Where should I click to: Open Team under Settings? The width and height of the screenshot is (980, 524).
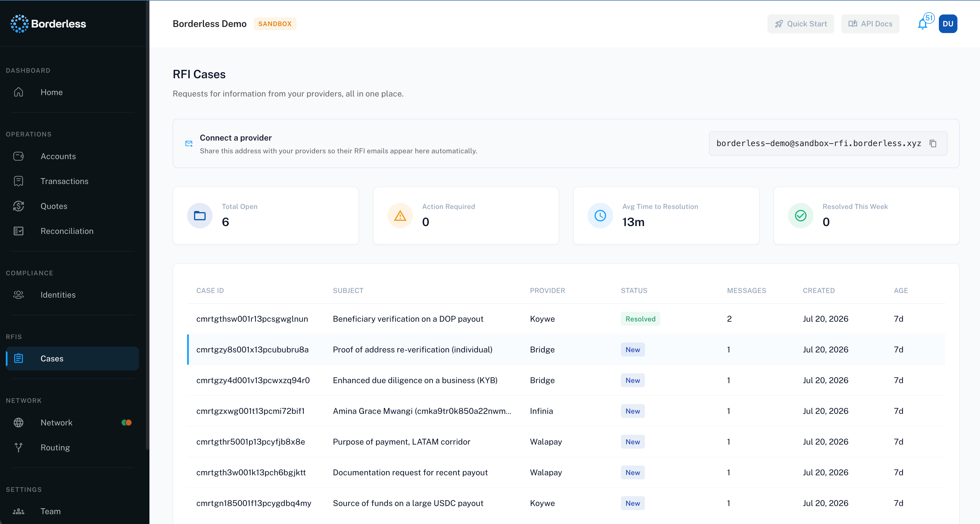click(72, 512)
